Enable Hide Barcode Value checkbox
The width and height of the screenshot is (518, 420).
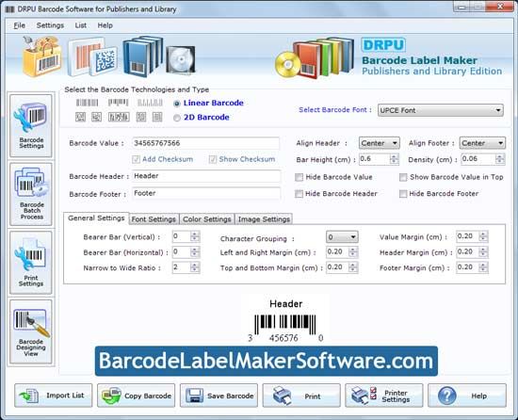(299, 177)
